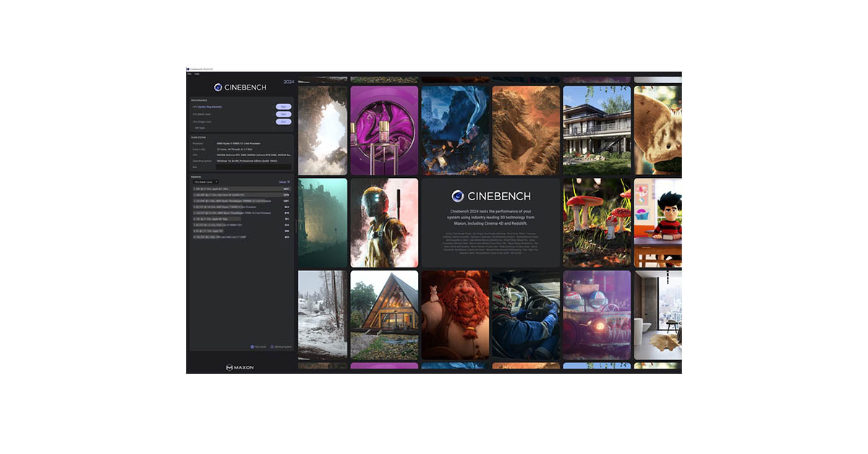868x454 pixels.
Task: Open the rally driver cockpit thumbnail
Action: pyautogui.click(x=526, y=315)
